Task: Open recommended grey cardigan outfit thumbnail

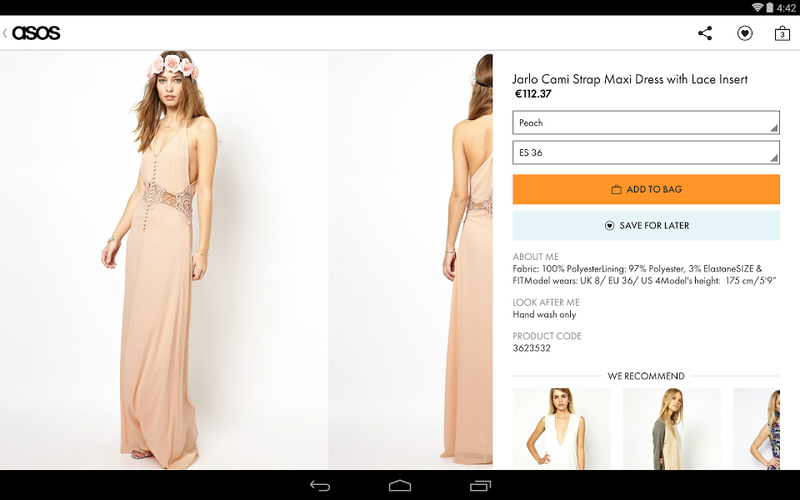Action: 671,429
